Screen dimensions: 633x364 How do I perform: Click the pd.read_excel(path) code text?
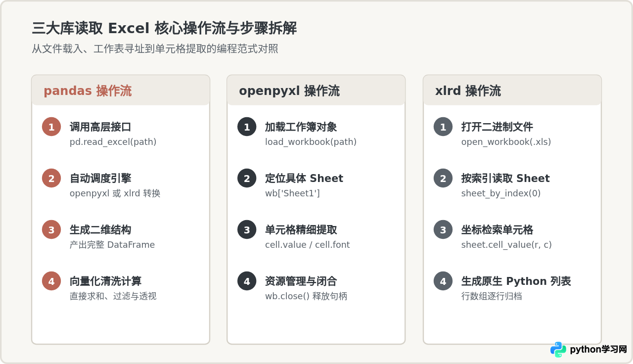pos(113,142)
